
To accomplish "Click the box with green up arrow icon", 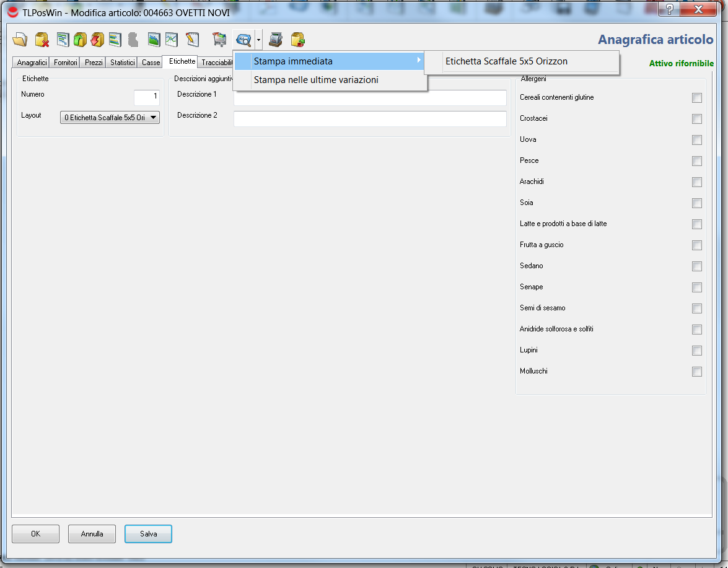I will pos(80,40).
